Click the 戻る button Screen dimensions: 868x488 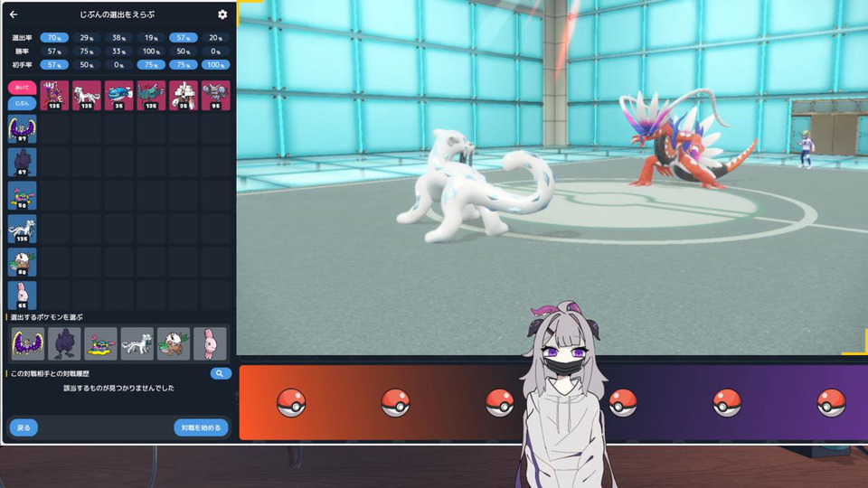pos(24,427)
